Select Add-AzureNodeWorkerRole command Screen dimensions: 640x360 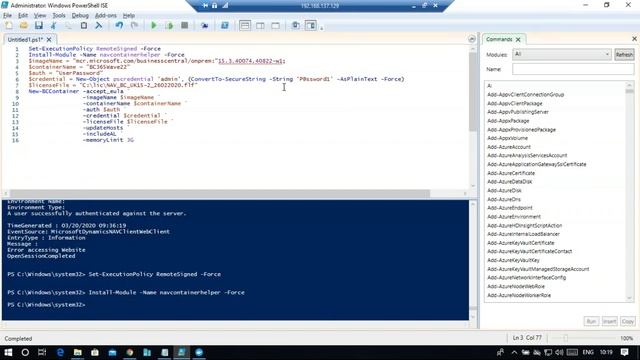click(518, 295)
